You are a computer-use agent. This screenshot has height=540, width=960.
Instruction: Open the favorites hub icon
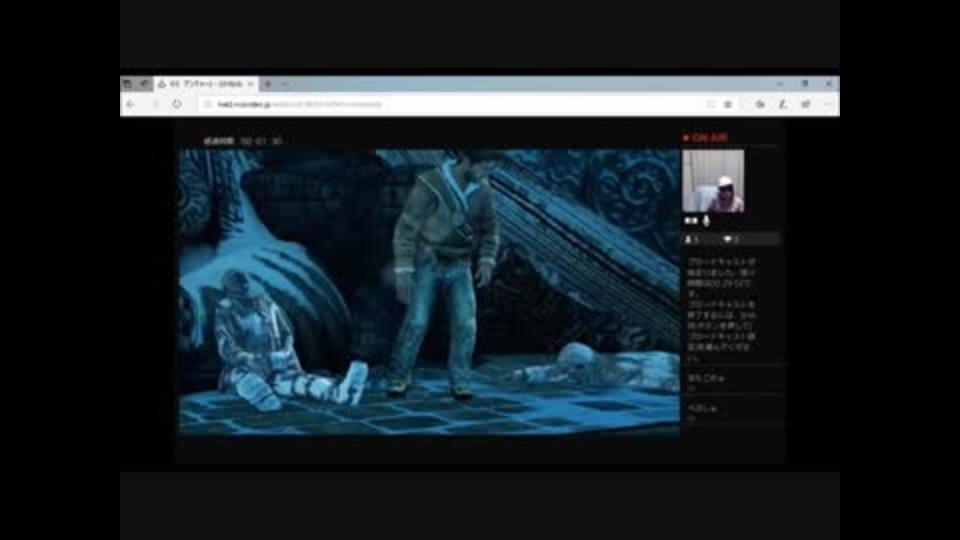[x=760, y=105]
